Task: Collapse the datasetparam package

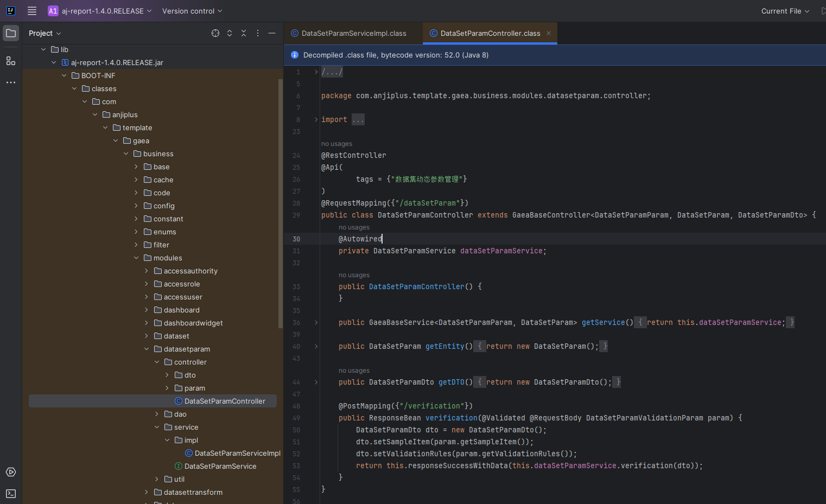Action: [x=147, y=349]
